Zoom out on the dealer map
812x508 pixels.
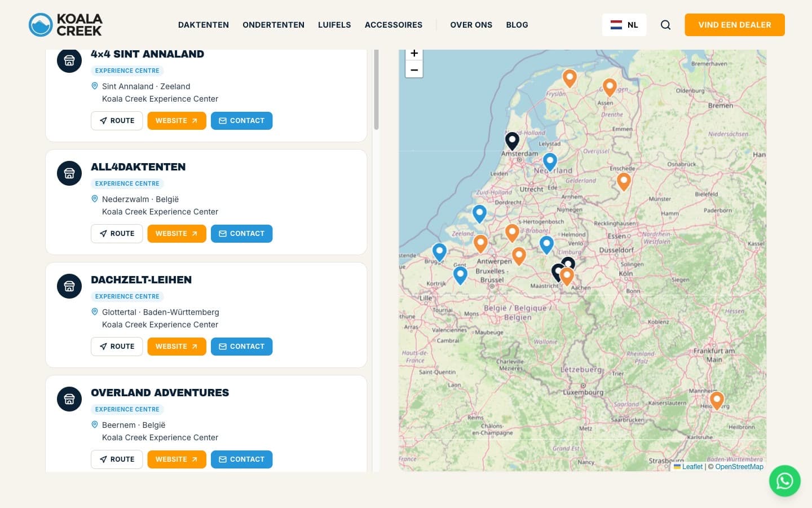tap(414, 70)
